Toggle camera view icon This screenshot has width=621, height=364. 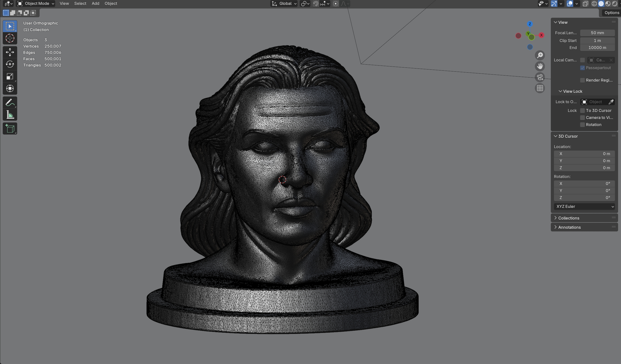(x=540, y=77)
